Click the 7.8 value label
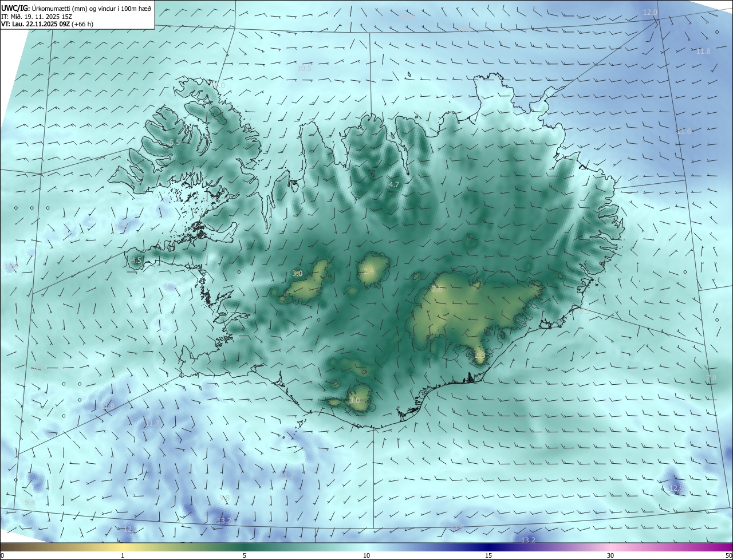The image size is (733, 560). (712, 377)
